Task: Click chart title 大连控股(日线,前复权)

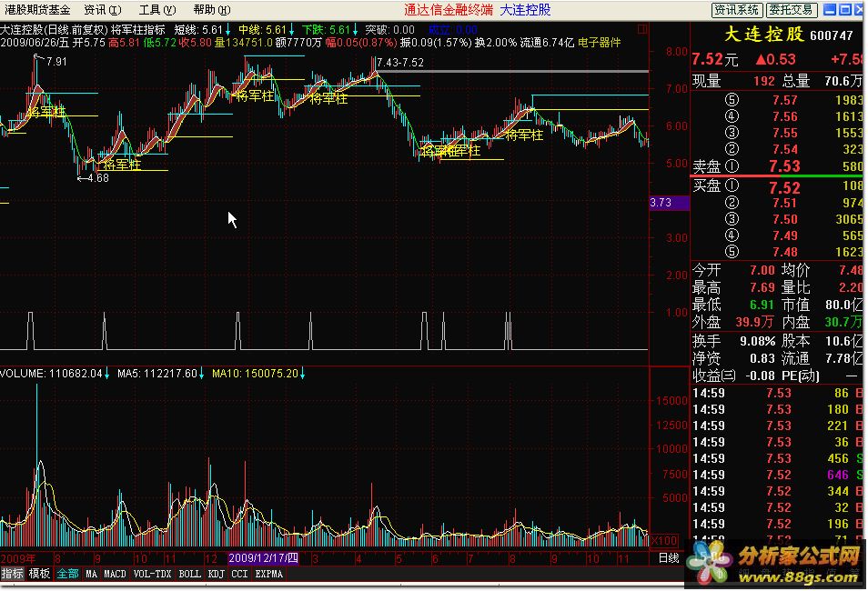Action: (x=54, y=30)
